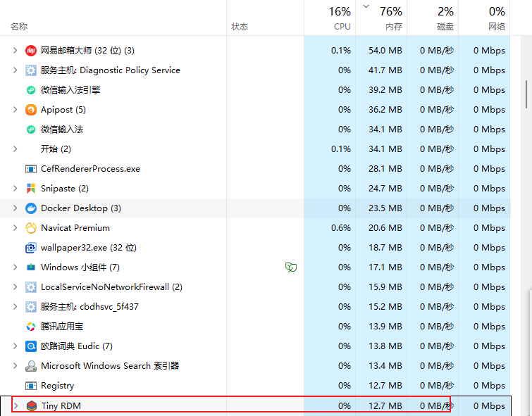Click the wallpaper32.exe icon
The image size is (532, 416).
point(31,248)
